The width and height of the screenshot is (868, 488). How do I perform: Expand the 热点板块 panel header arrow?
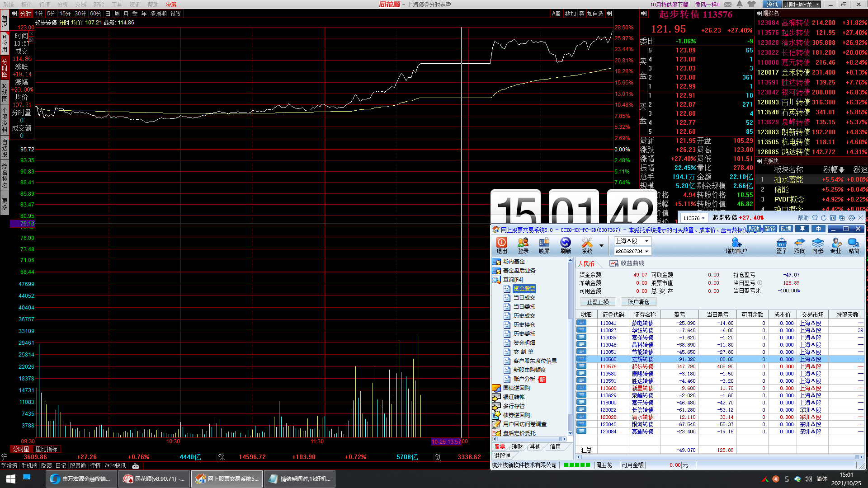click(759, 161)
